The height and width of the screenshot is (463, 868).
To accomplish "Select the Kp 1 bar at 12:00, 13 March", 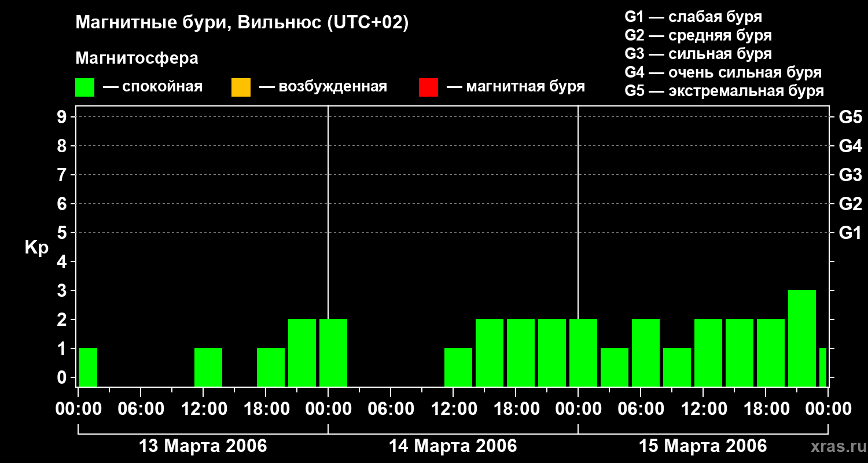I will tap(208, 367).
